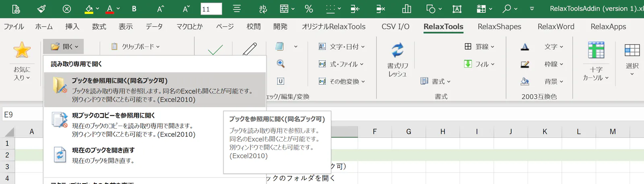Click the magnifier zoom icon in ribbon

(x=281, y=64)
